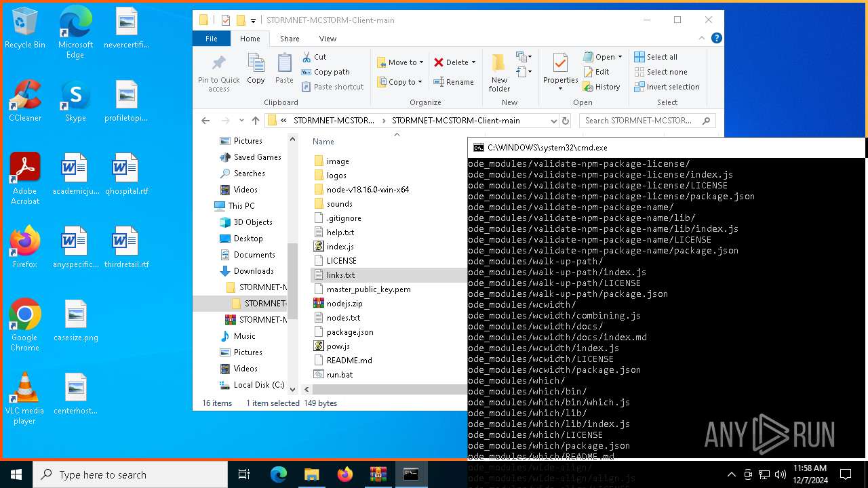Viewport: 868px width, 488px height.
Task: Click STORMNET-MCSTORM-Client-main in the address path
Action: 456,121
